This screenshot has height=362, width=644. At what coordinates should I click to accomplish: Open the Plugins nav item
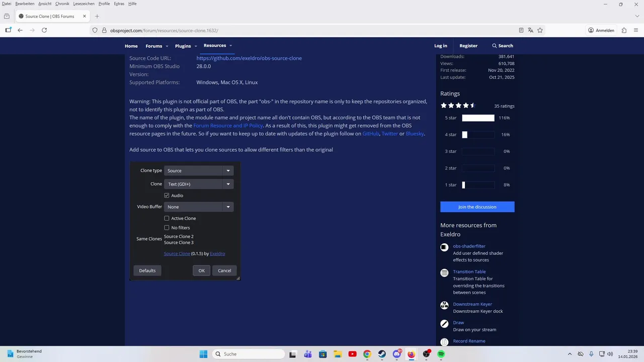(x=183, y=46)
